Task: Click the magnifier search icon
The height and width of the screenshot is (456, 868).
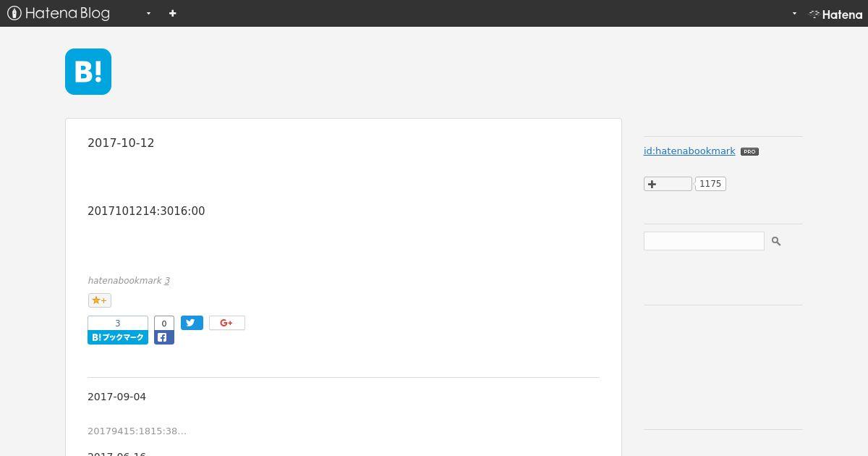Action: 776,241
